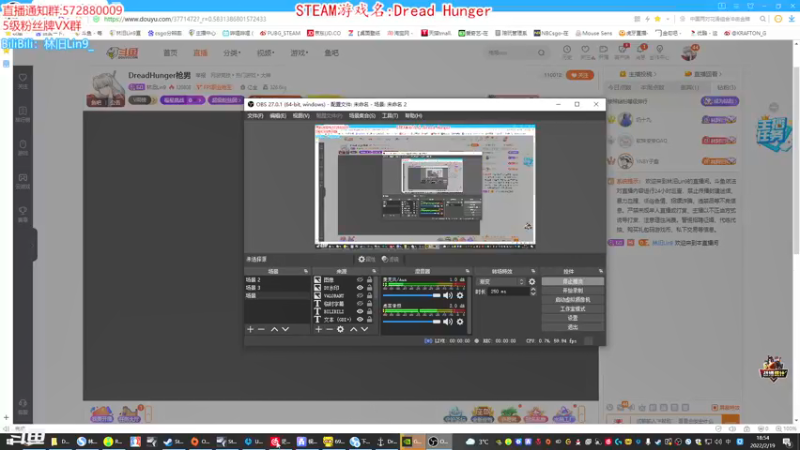Move selected source up in the list
The width and height of the screenshot is (800, 450).
(x=354, y=330)
